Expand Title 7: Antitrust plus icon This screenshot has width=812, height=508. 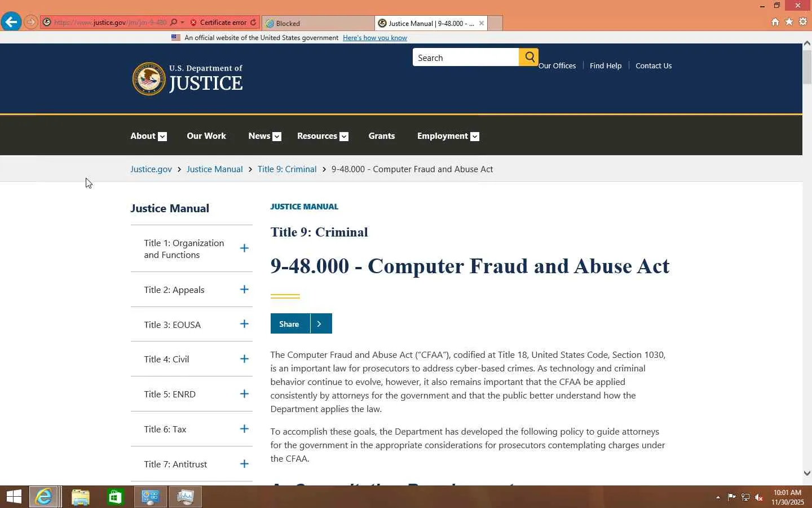(244, 464)
